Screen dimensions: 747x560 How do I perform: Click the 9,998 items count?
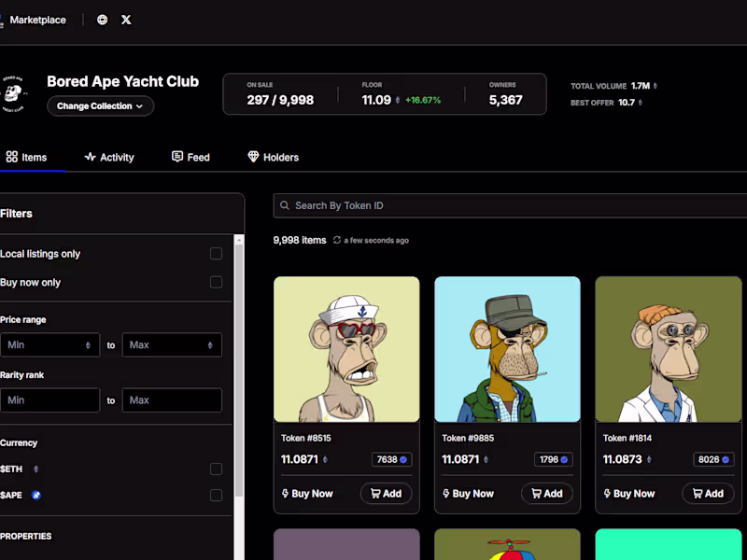tap(300, 240)
